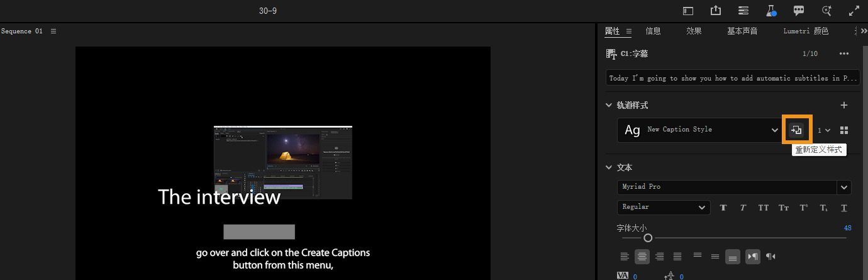Click the font size slider handle
Image resolution: width=868 pixels, height=280 pixels.
pyautogui.click(x=648, y=238)
